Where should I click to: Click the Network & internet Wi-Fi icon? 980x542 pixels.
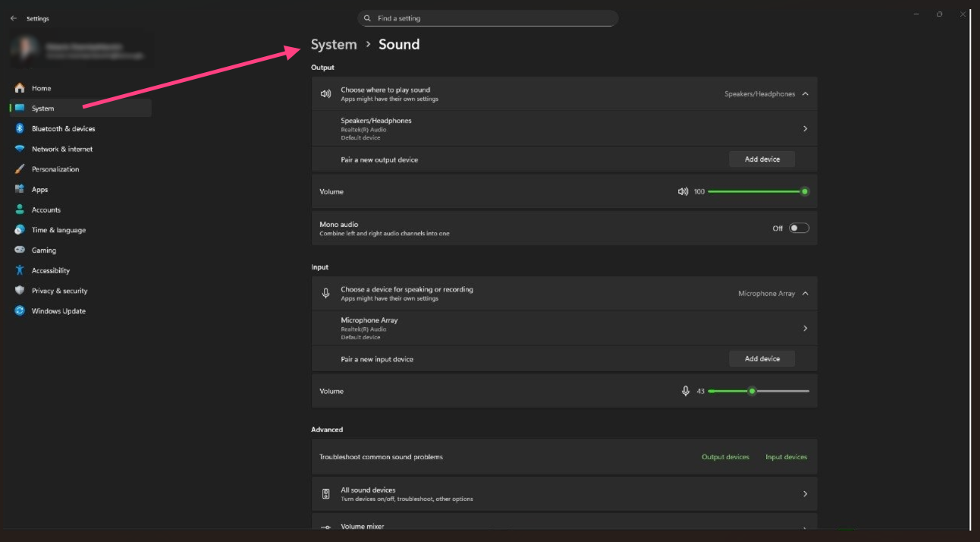(20, 149)
